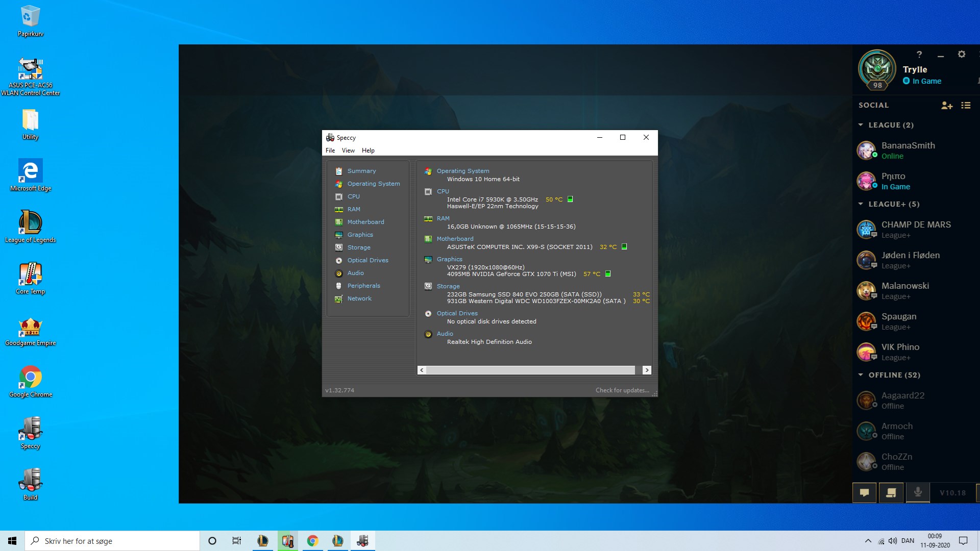Click the CPU temperature indicator 50 °C
The width and height of the screenshot is (980, 551).
point(554,199)
